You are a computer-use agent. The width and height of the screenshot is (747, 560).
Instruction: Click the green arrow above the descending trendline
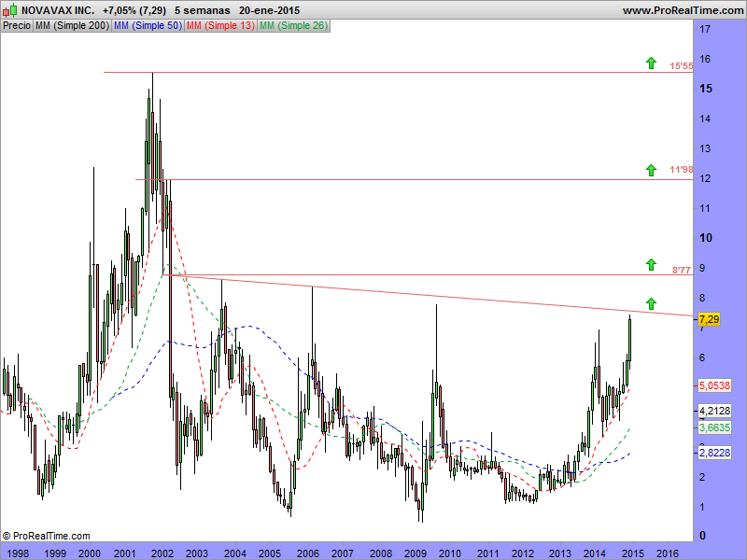[651, 303]
